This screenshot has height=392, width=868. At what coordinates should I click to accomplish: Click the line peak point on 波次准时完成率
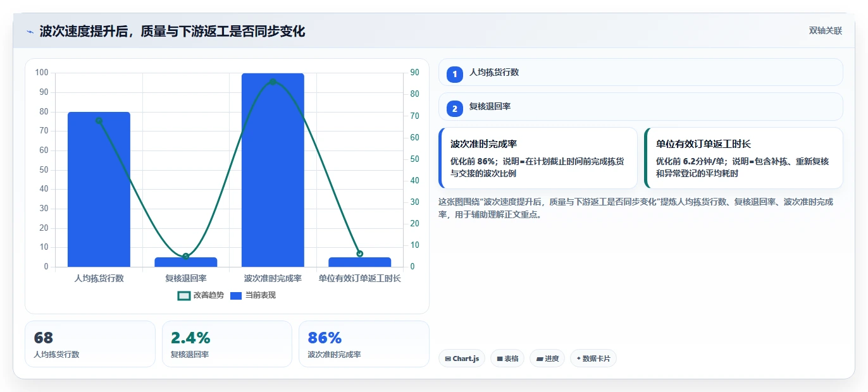coord(273,82)
